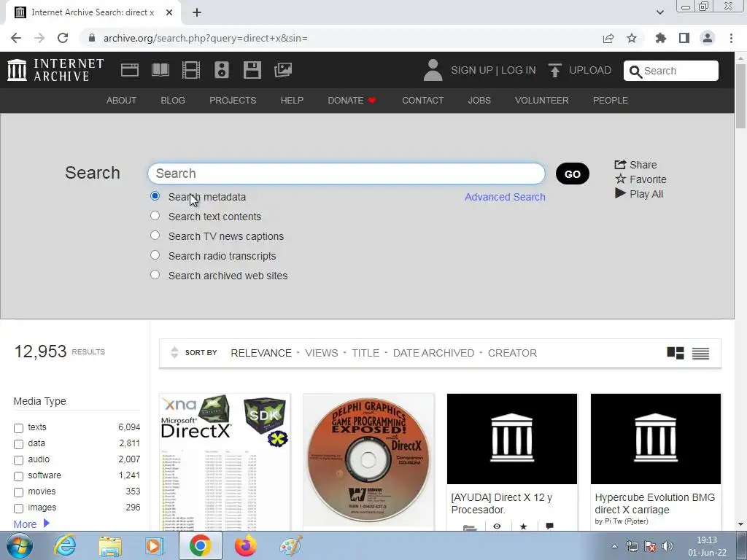Screen dimensions: 747x560
Task: Click the Share link
Action: (636, 165)
